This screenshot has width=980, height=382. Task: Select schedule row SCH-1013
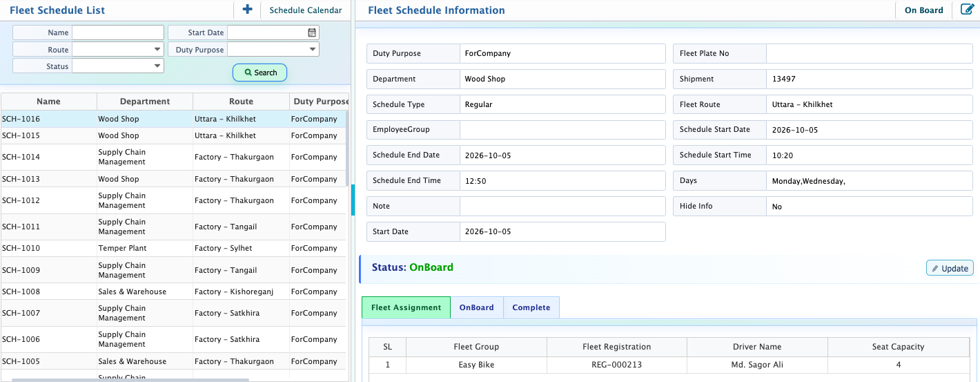click(x=173, y=179)
